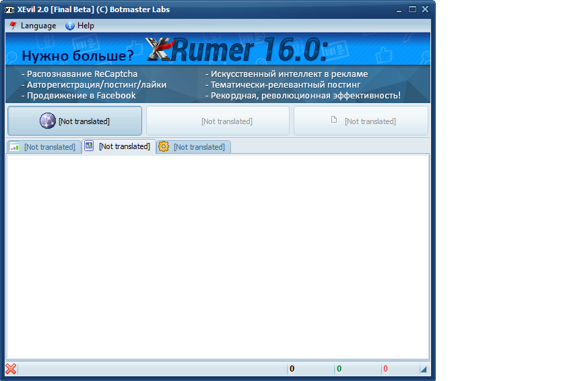The height and width of the screenshot is (381, 588).
Task: Click the picture icon on the active tab
Action: [89, 146]
